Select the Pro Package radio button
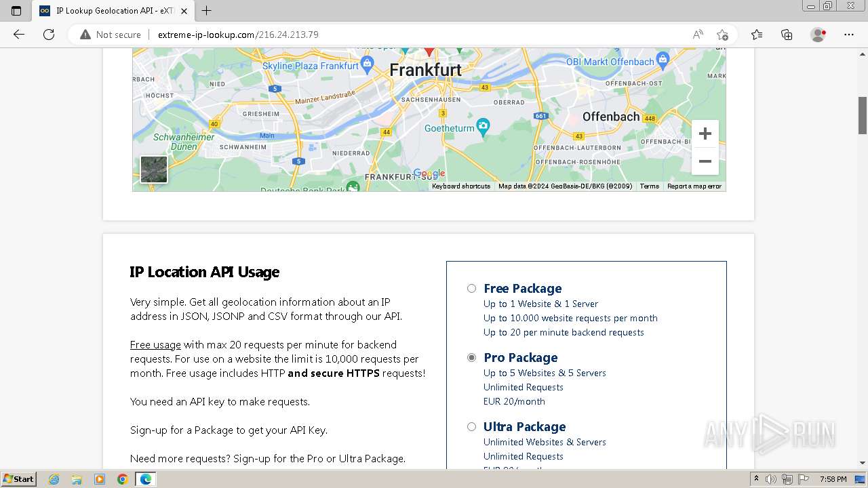Viewport: 868px width, 488px height. coord(471,358)
